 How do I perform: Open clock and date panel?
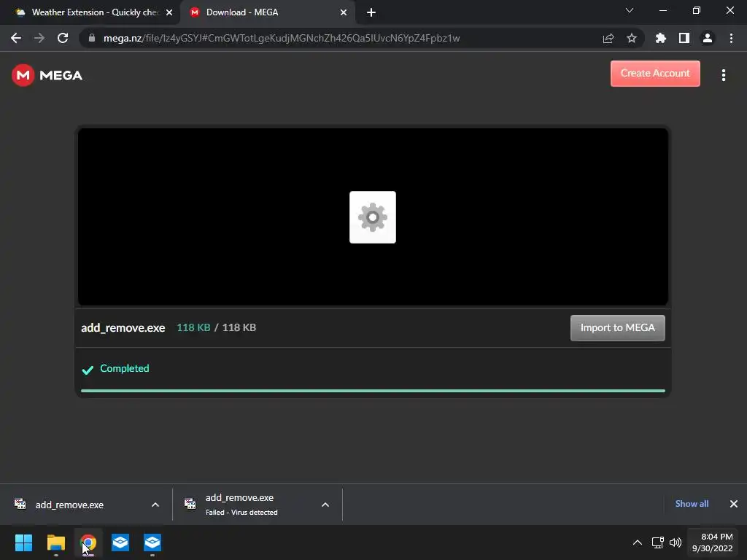[x=712, y=542]
